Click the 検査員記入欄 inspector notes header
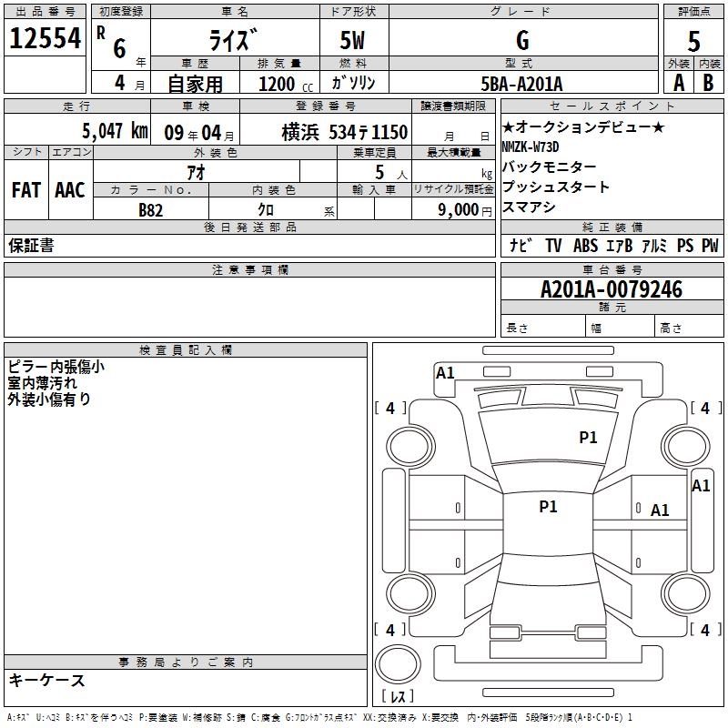Image resolution: width=728 pixels, height=728 pixels. click(x=186, y=350)
